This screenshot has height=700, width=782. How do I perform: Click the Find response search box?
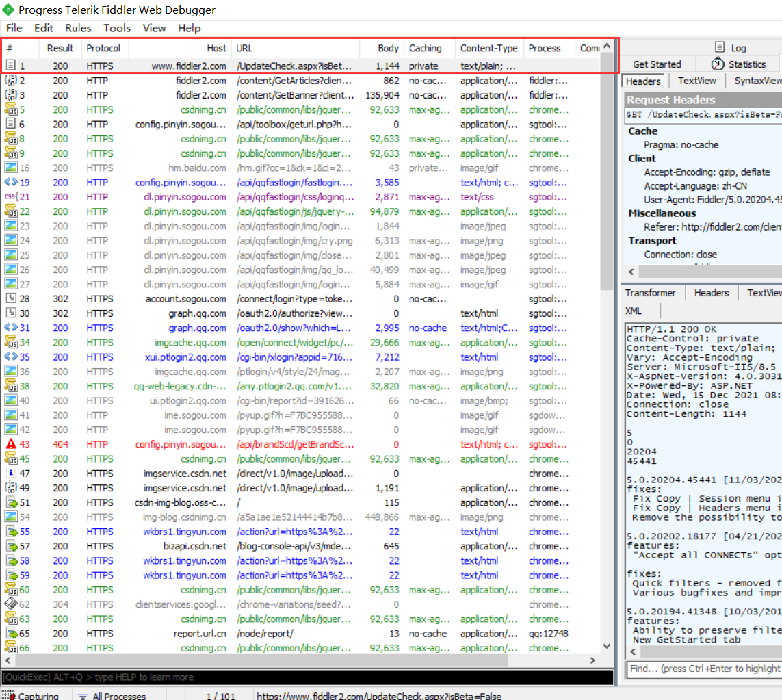(x=704, y=669)
